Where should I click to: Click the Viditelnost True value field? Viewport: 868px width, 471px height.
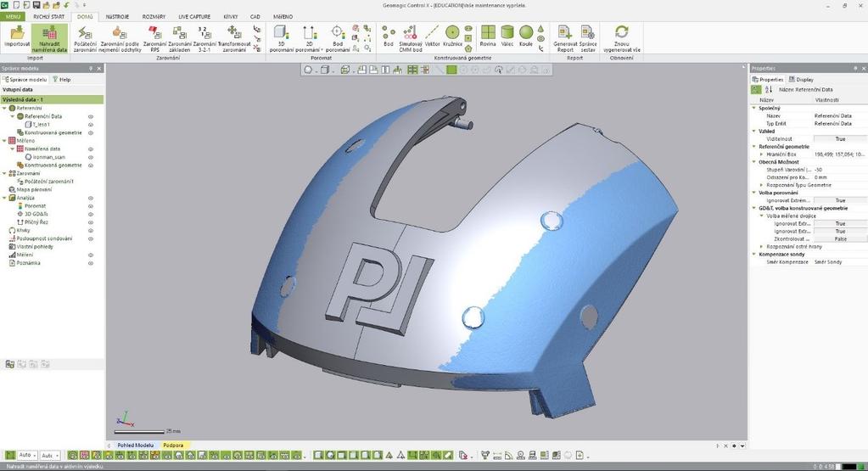[x=840, y=139]
